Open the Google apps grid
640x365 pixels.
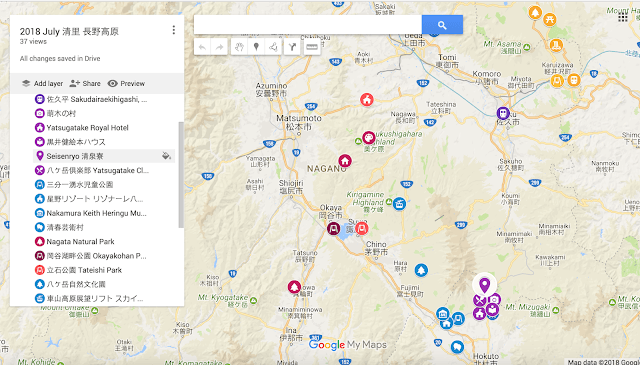[623, 17]
